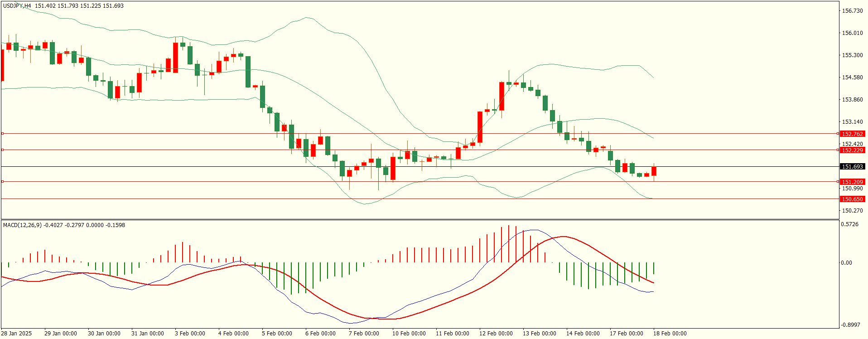
Task: Click the 7 Feb 00:00 time label
Action: pyautogui.click(x=364, y=334)
